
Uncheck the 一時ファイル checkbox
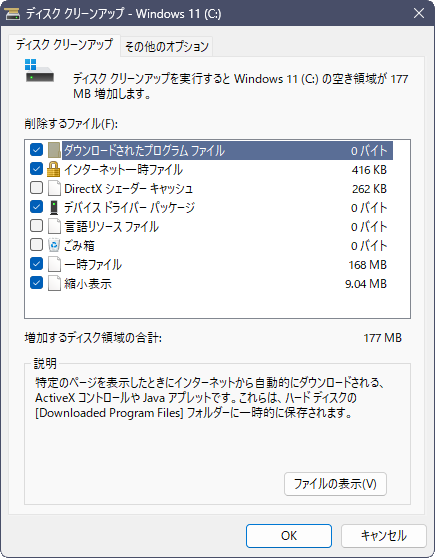[x=36, y=264]
